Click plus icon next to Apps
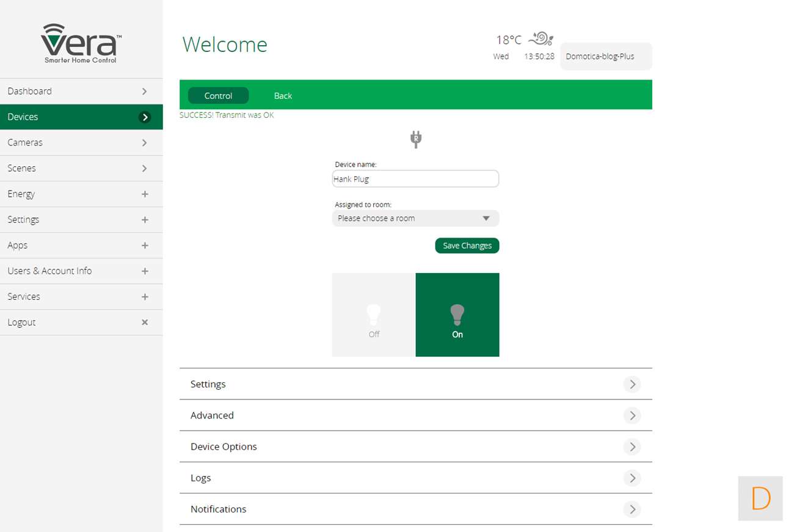This screenshot has width=794, height=532. coord(145,245)
